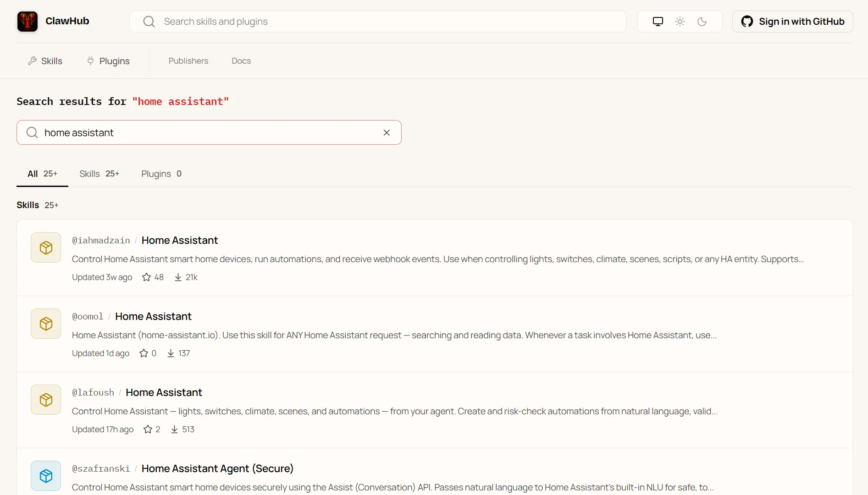Select the Plugins 0 tab
Image resolution: width=868 pixels, height=495 pixels.
pyautogui.click(x=161, y=174)
